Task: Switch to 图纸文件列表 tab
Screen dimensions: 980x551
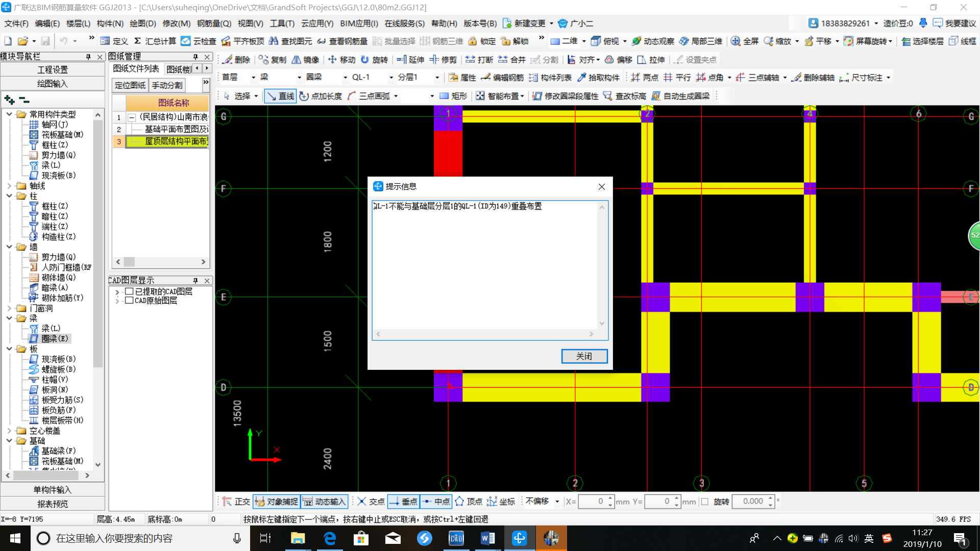Action: (x=136, y=69)
